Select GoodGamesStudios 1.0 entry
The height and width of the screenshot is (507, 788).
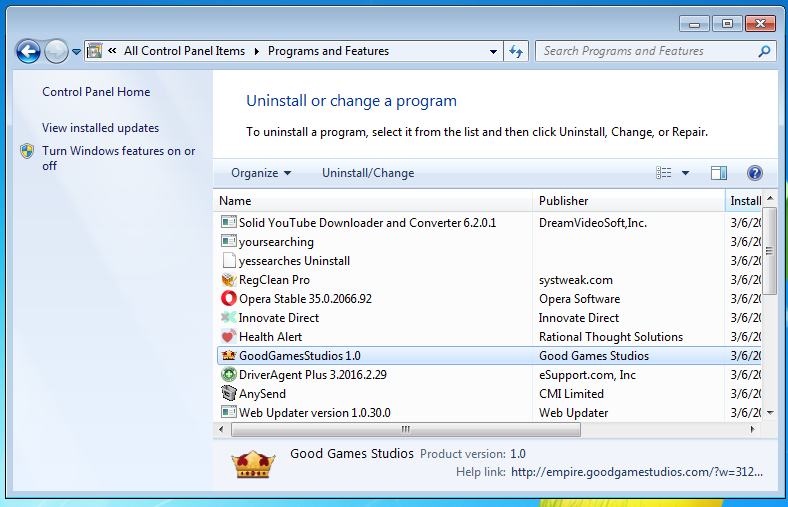300,356
